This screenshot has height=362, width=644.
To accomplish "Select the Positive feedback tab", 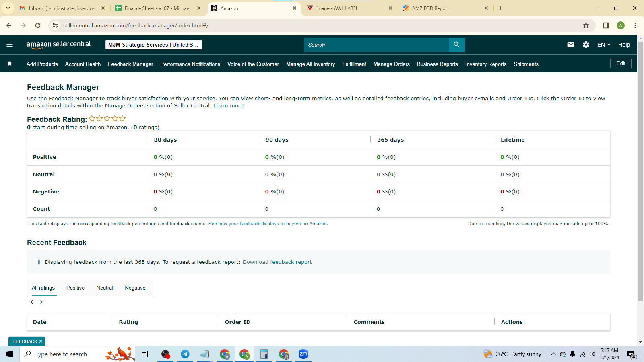I will point(75,288).
